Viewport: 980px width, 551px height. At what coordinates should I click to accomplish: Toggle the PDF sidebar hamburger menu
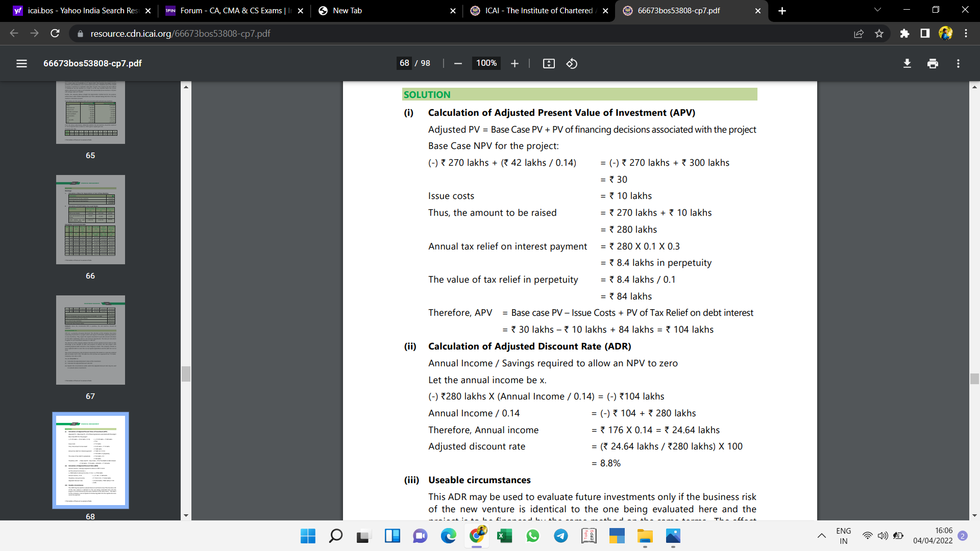[x=21, y=63]
